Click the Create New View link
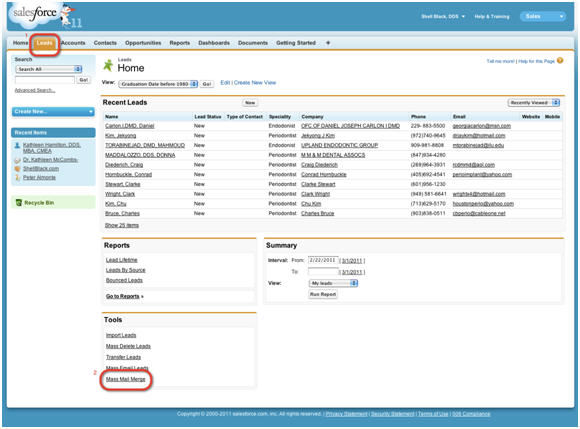Image resolution: width=580 pixels, height=429 pixels. pyautogui.click(x=255, y=83)
